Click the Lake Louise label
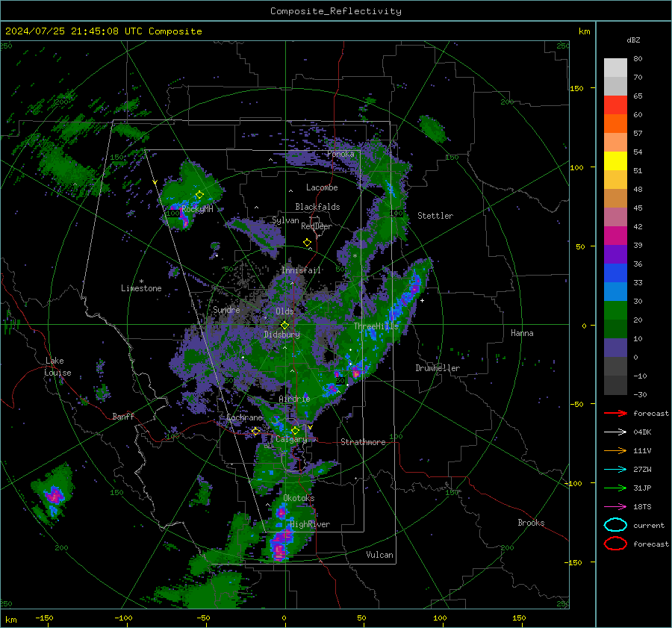The image size is (672, 628). 57,367
